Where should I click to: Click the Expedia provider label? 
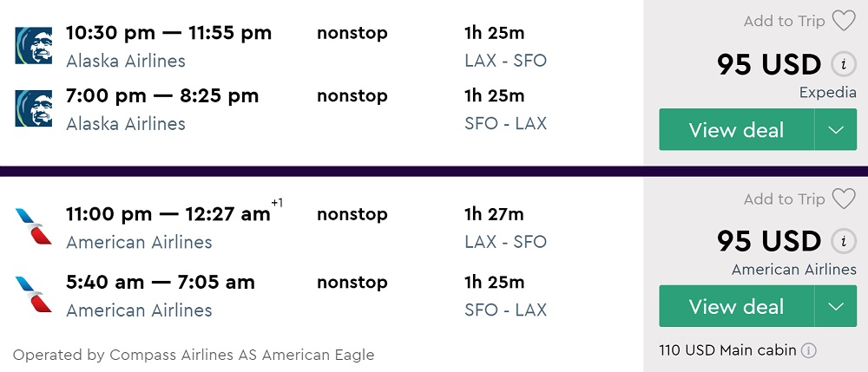click(x=827, y=93)
